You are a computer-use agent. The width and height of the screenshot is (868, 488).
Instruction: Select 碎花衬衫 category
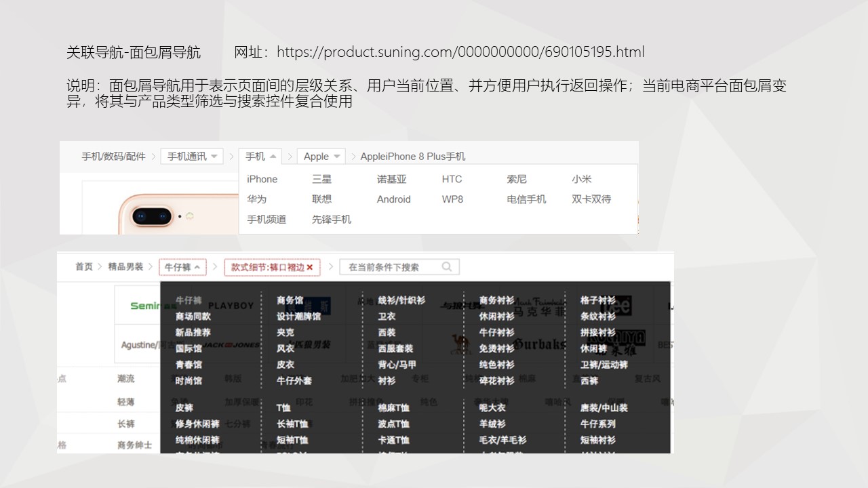[x=496, y=381]
